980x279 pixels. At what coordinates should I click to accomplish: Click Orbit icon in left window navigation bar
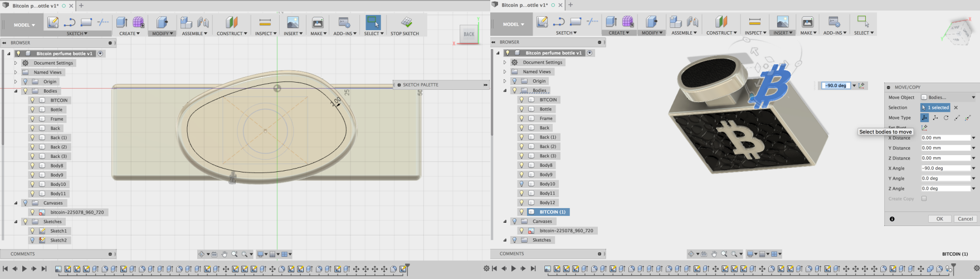[x=202, y=254]
